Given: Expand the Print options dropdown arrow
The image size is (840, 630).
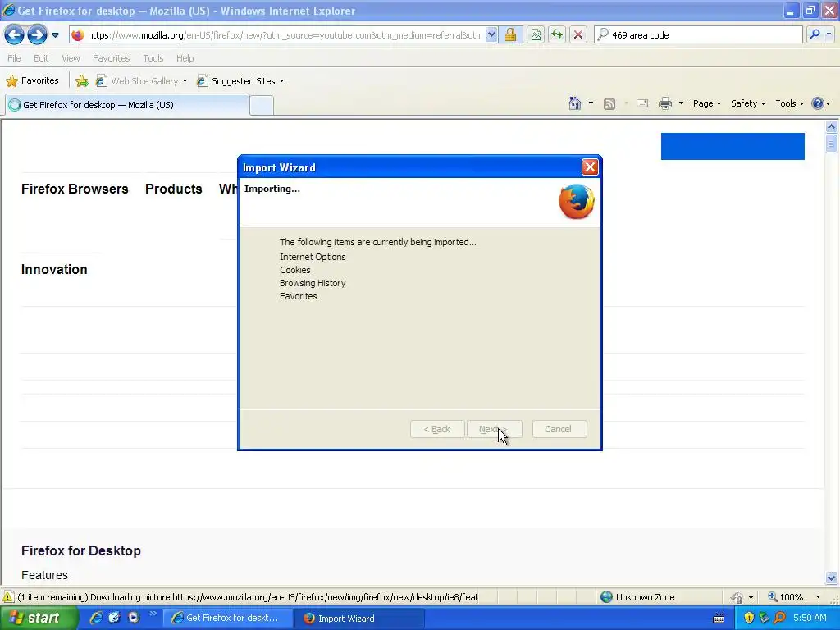Looking at the screenshot, I should [681, 103].
